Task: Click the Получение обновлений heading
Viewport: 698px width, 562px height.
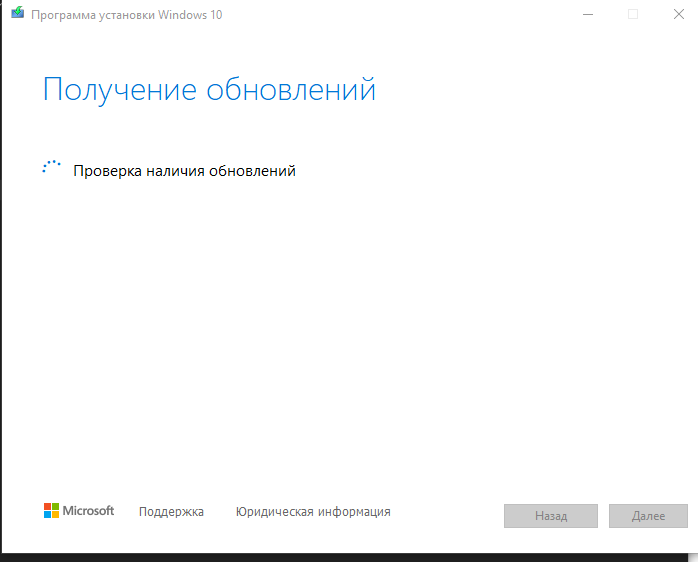Action: pos(209,90)
